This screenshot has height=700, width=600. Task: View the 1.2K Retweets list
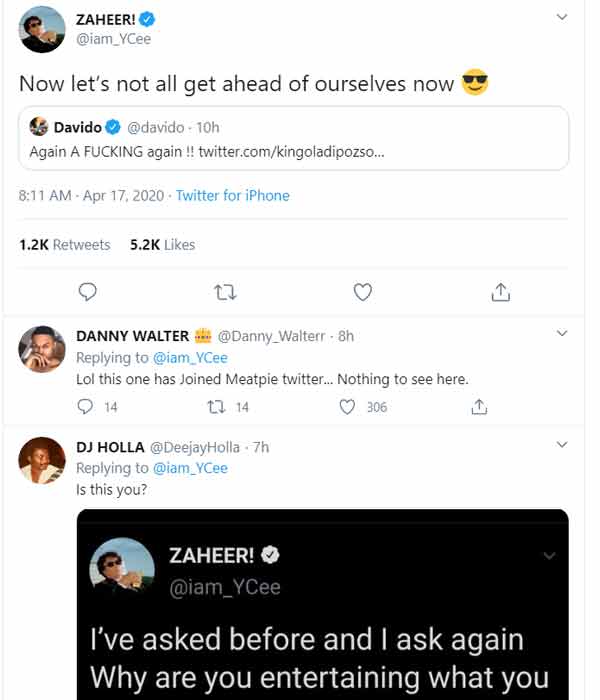(x=65, y=245)
